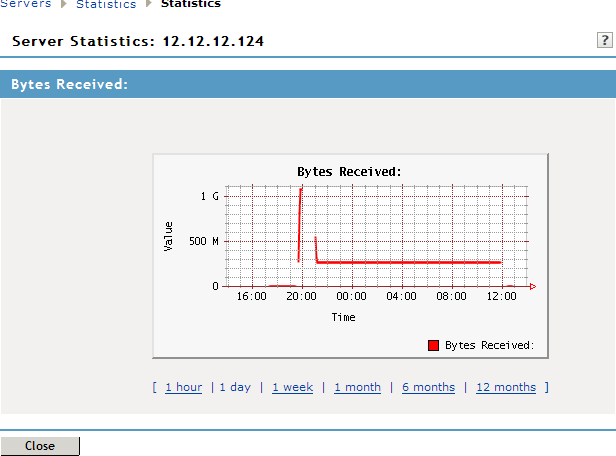616x456 pixels.
Task: Click the Bytes Received legend label
Action: coord(490,345)
